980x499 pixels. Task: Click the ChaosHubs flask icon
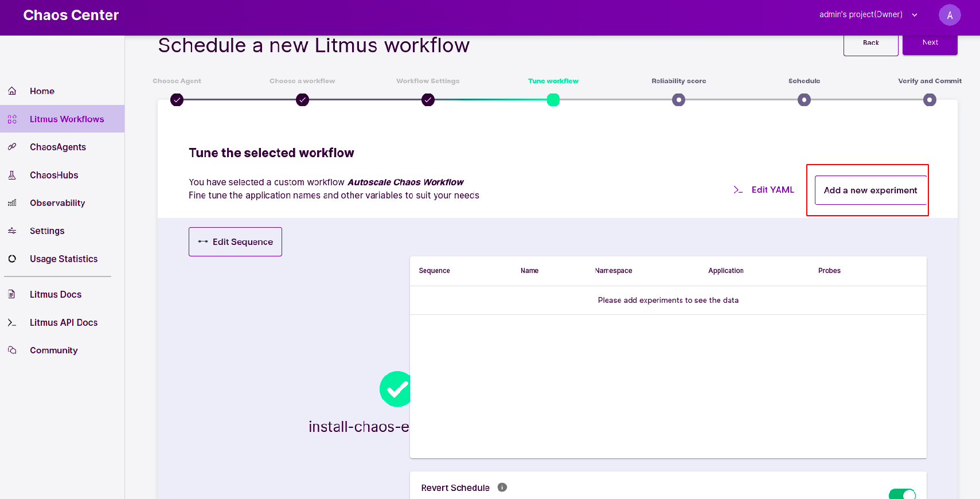[12, 175]
